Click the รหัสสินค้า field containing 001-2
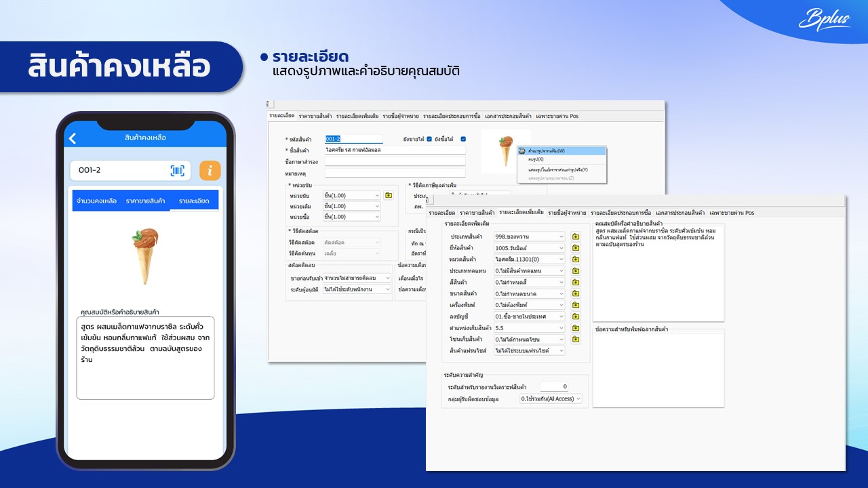This screenshot has height=488, width=868. click(354, 139)
